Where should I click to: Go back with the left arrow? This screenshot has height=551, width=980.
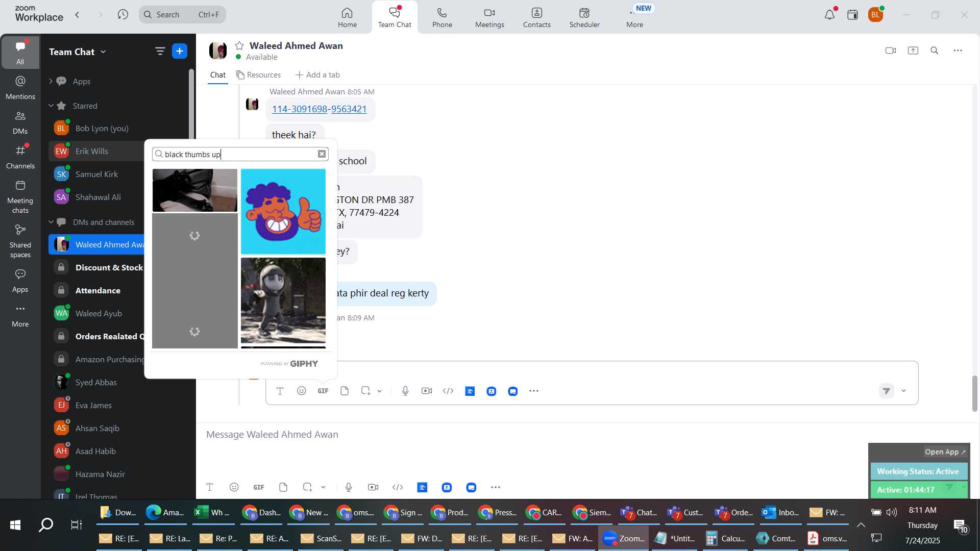pos(77,15)
